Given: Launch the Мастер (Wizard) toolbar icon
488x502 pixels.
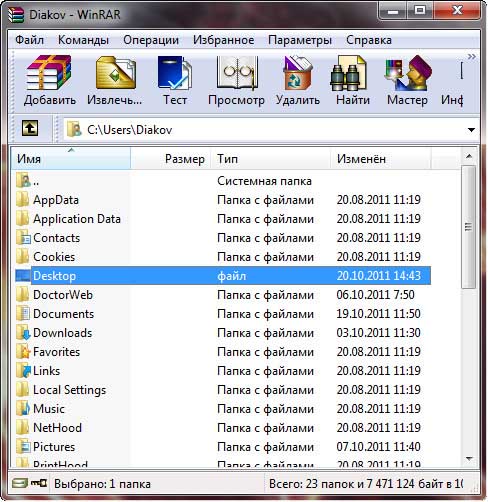Looking at the screenshot, I should click(408, 73).
